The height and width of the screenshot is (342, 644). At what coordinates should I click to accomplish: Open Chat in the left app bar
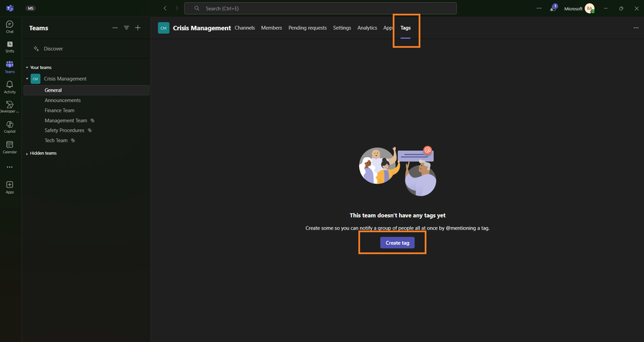[10, 26]
